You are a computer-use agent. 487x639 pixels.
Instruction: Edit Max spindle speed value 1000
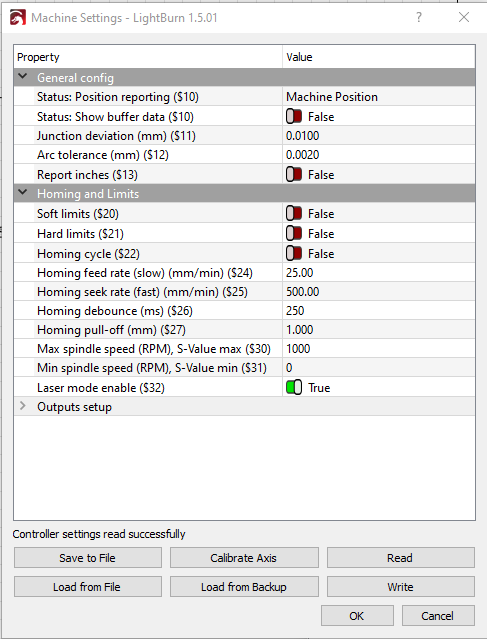[x=379, y=349]
